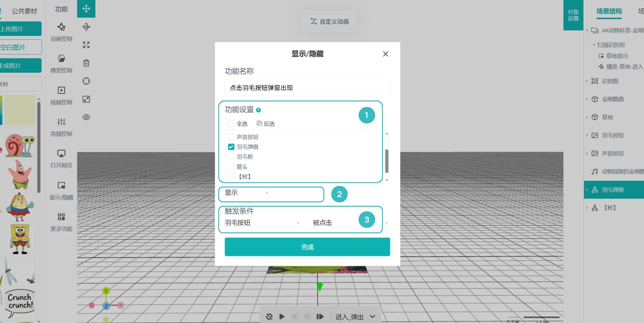Click the trash delete icon
Screen dimensions: 644x323
click(86, 63)
